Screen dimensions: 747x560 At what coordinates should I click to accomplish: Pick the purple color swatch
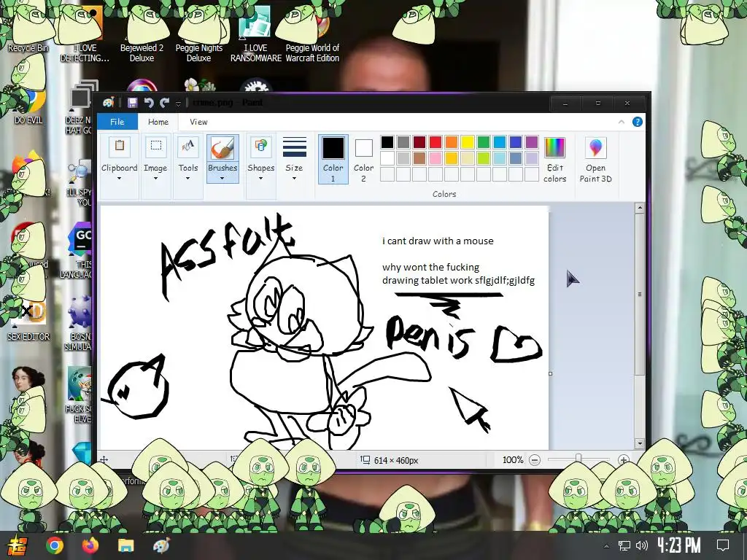(x=532, y=142)
